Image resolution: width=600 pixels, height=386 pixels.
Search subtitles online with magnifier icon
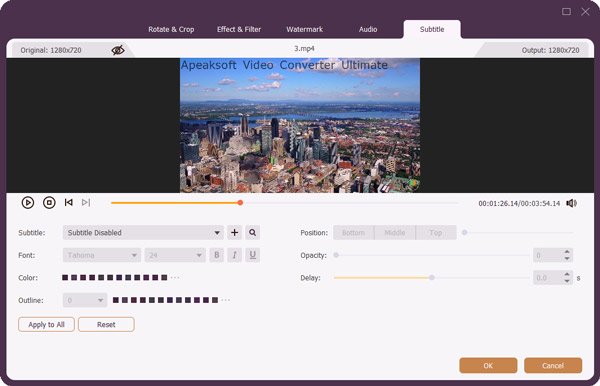point(253,233)
